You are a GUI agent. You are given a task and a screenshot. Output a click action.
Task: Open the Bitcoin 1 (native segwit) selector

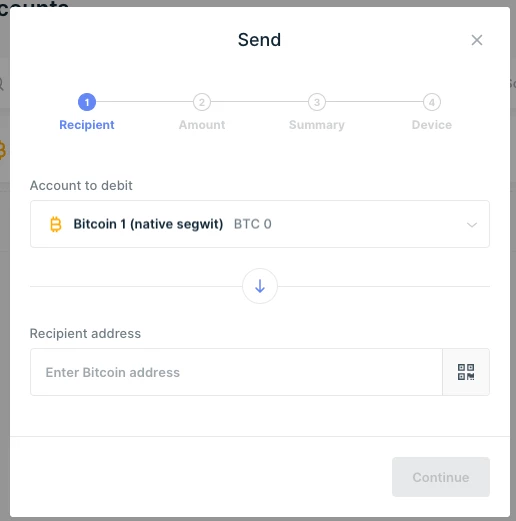[x=260, y=224]
